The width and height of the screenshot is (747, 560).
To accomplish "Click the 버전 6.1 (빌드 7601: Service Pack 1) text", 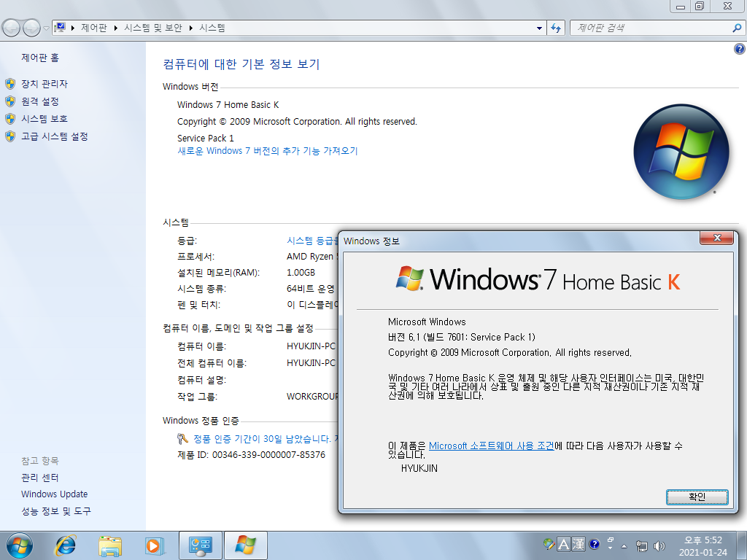I will [462, 337].
